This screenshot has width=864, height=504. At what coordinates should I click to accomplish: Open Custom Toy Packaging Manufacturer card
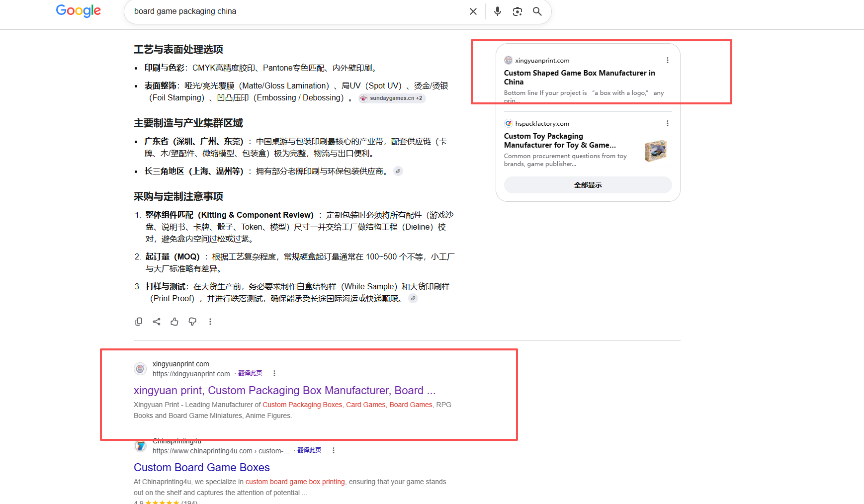560,141
